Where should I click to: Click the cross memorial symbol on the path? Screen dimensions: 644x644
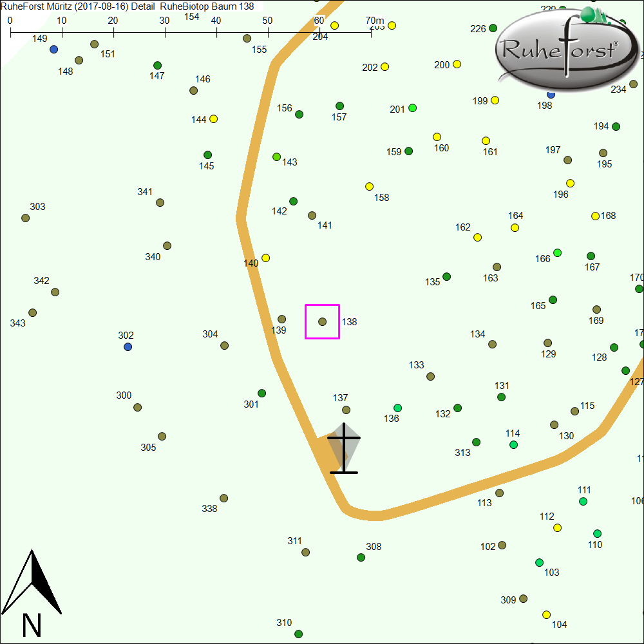pos(344,449)
